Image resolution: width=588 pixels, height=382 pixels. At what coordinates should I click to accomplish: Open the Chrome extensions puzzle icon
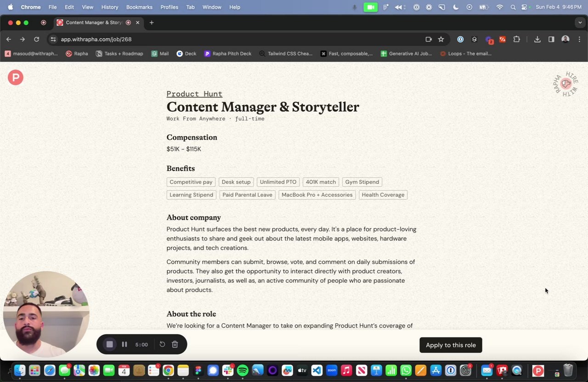[516, 40]
